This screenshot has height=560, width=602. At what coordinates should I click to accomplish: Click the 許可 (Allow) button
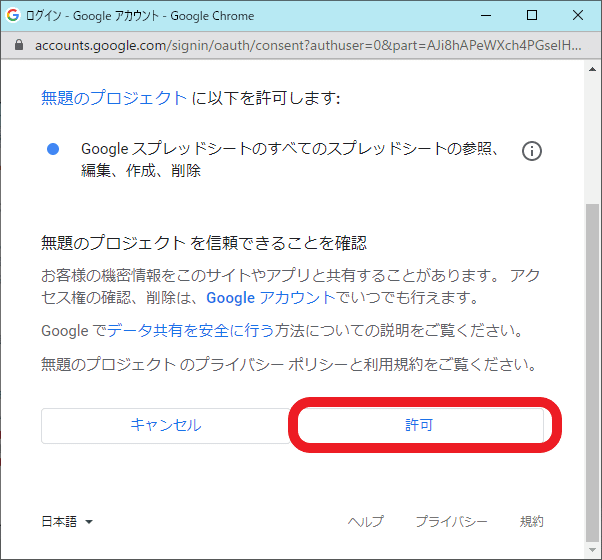tap(420, 425)
